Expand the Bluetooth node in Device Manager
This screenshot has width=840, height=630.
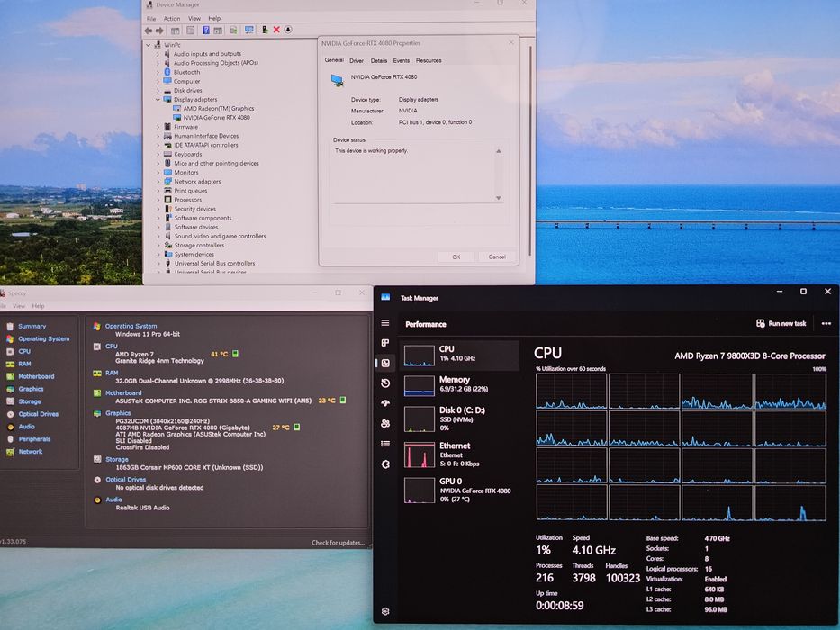[158, 72]
